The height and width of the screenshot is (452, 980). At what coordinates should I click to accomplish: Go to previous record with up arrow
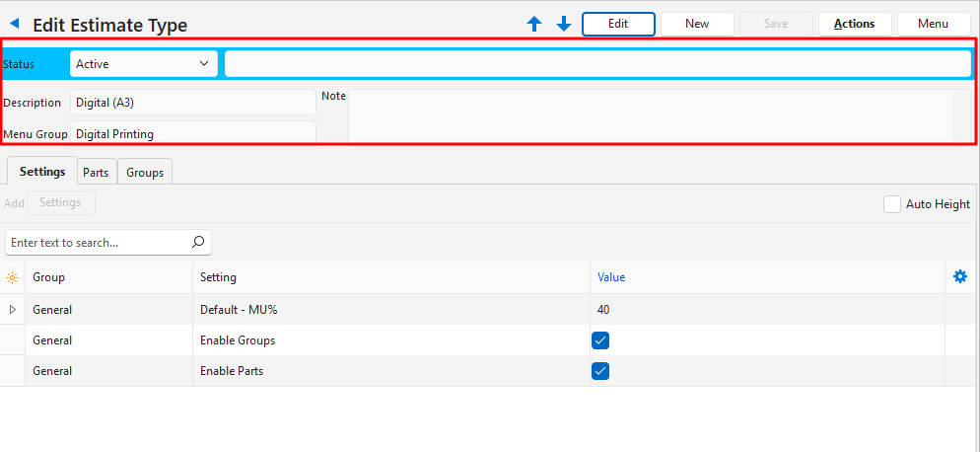534,24
